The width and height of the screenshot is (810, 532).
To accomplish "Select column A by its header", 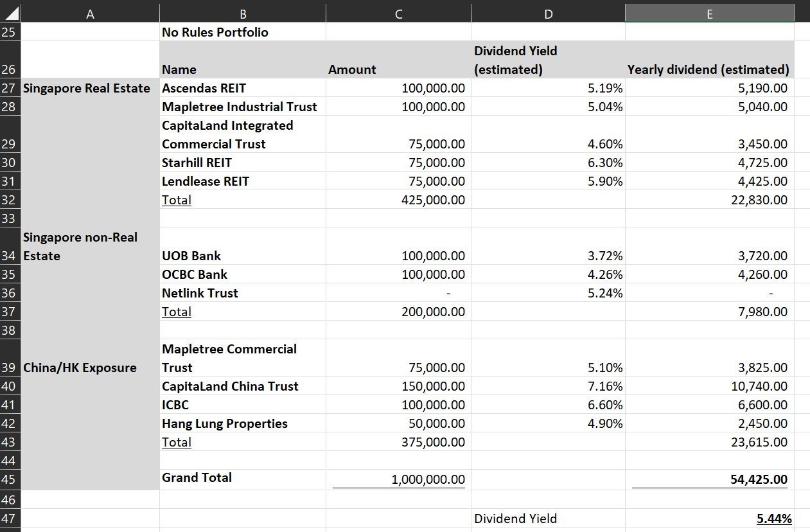I will [90, 13].
